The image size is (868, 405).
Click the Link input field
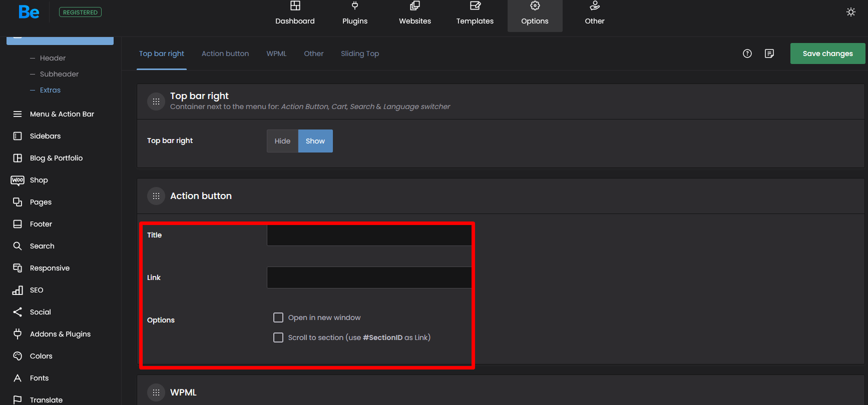[369, 277]
